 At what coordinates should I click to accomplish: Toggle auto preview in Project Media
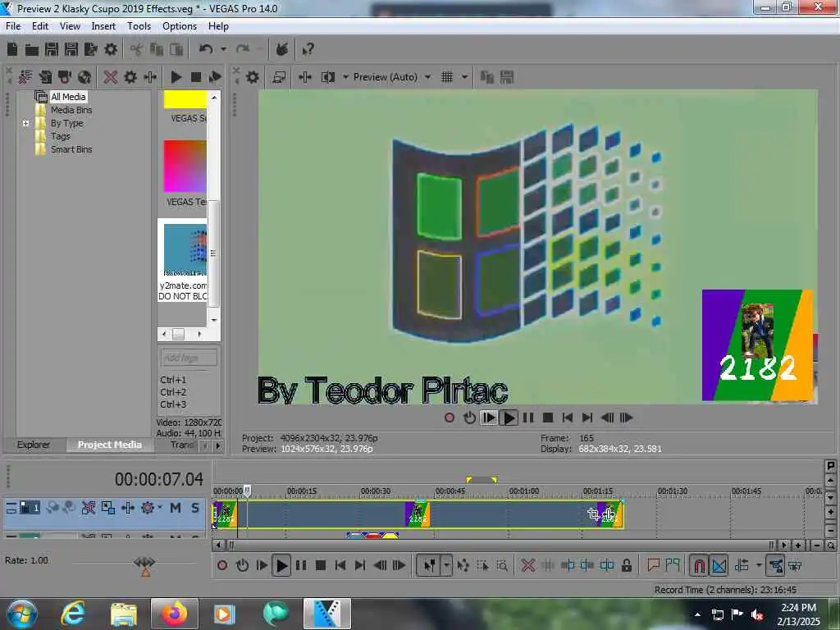(216, 77)
